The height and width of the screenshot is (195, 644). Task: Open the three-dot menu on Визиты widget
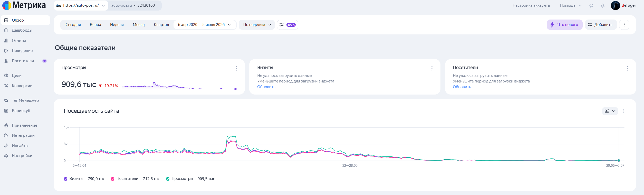point(432,68)
